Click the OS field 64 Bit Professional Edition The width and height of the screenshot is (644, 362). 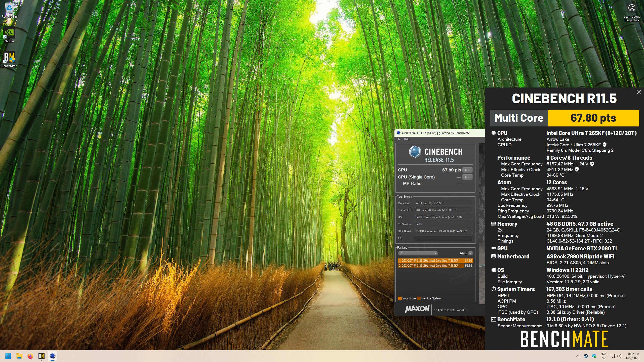pos(443,217)
